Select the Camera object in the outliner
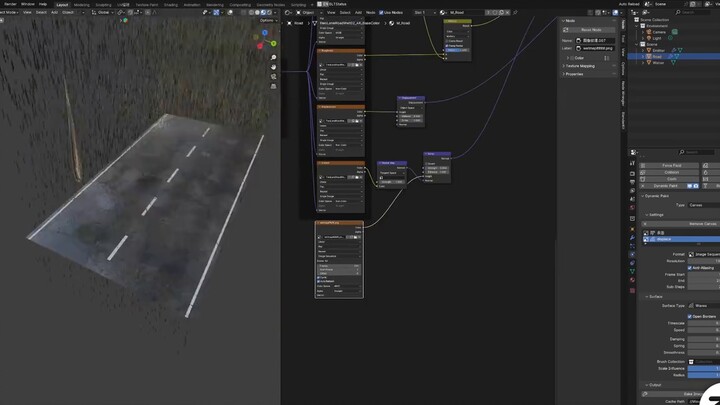 click(659, 32)
